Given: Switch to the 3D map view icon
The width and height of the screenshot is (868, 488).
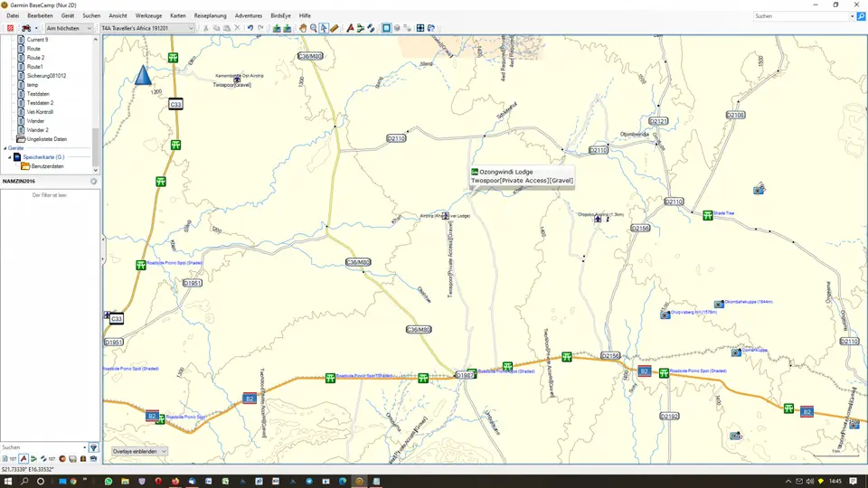Looking at the screenshot, I should (x=397, y=28).
